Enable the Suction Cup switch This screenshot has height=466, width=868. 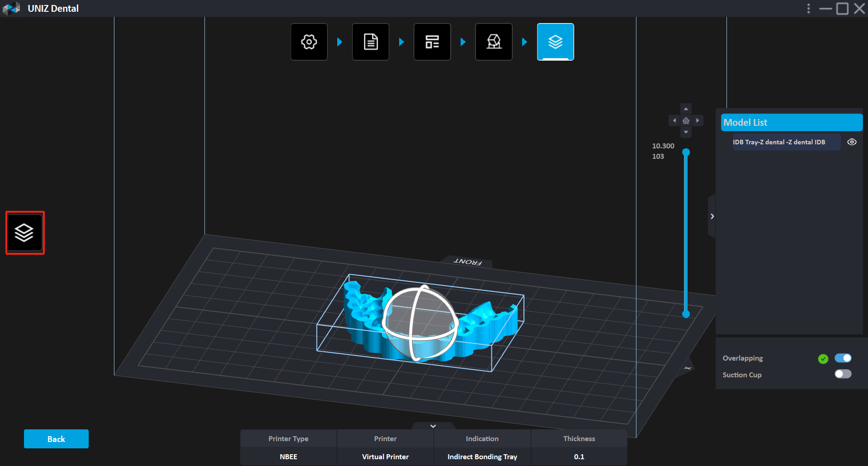pos(843,374)
